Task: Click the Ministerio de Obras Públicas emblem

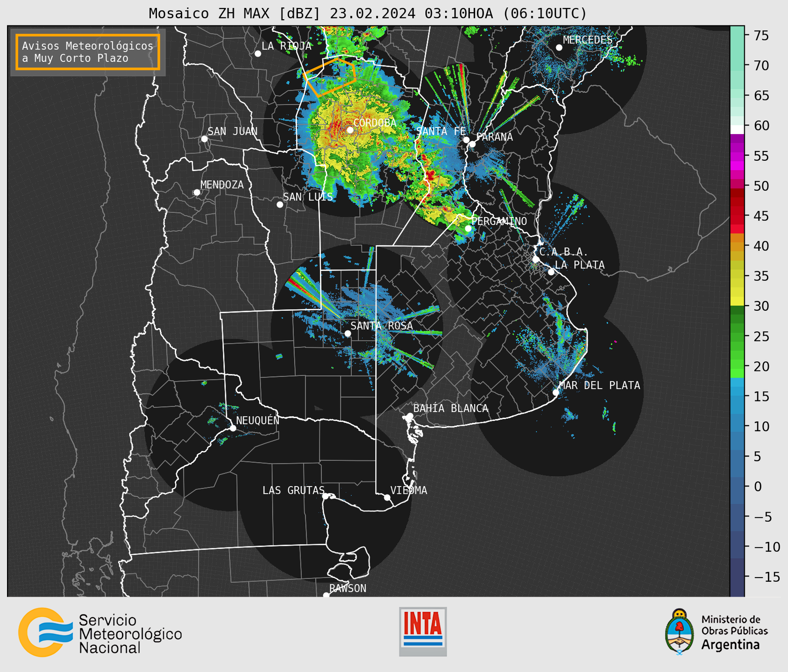Action: 680,632
